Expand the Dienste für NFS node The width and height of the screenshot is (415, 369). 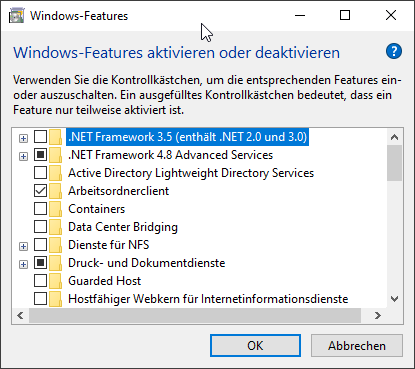coord(23,246)
